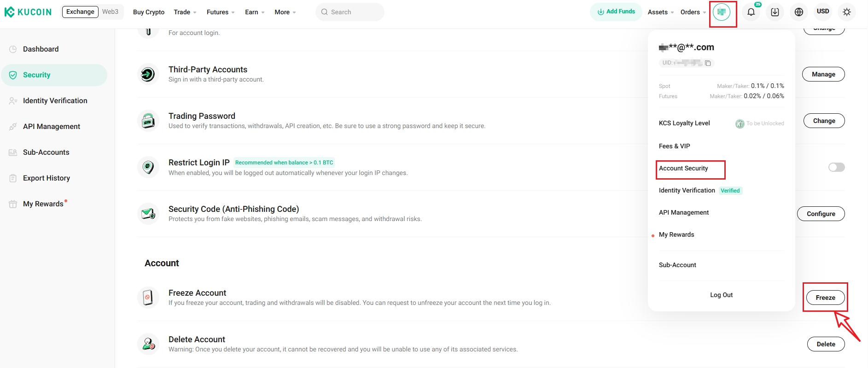
Task: Open the USD currency selector
Action: (x=823, y=12)
